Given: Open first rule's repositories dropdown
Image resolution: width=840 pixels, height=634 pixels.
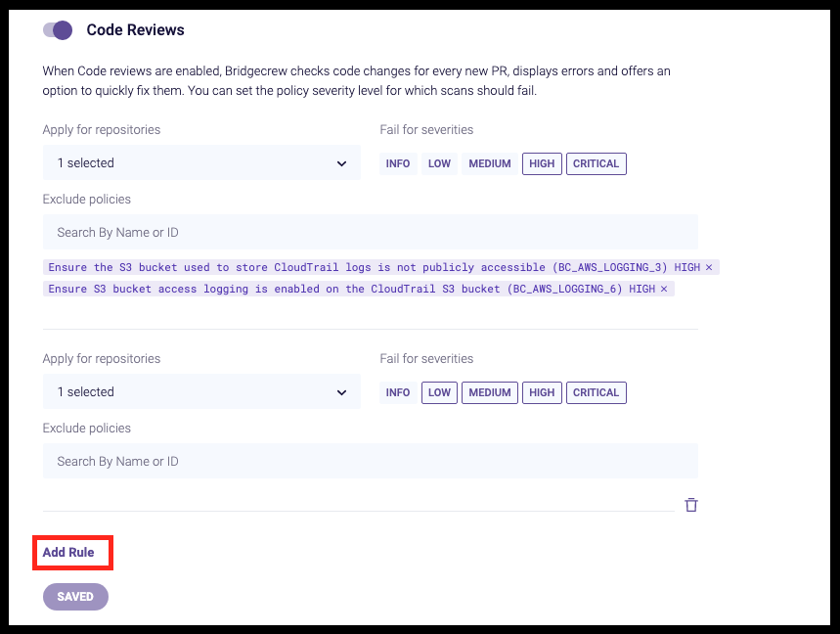Looking at the screenshot, I should 201,163.
